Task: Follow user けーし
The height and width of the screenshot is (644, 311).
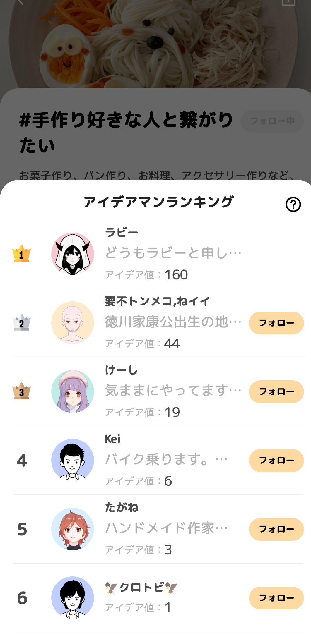Action: click(x=276, y=392)
